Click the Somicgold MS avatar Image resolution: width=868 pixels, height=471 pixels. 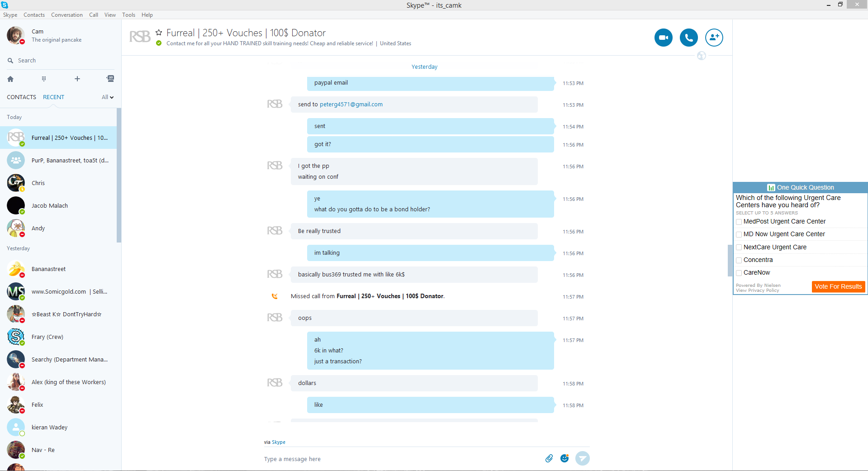click(16, 291)
